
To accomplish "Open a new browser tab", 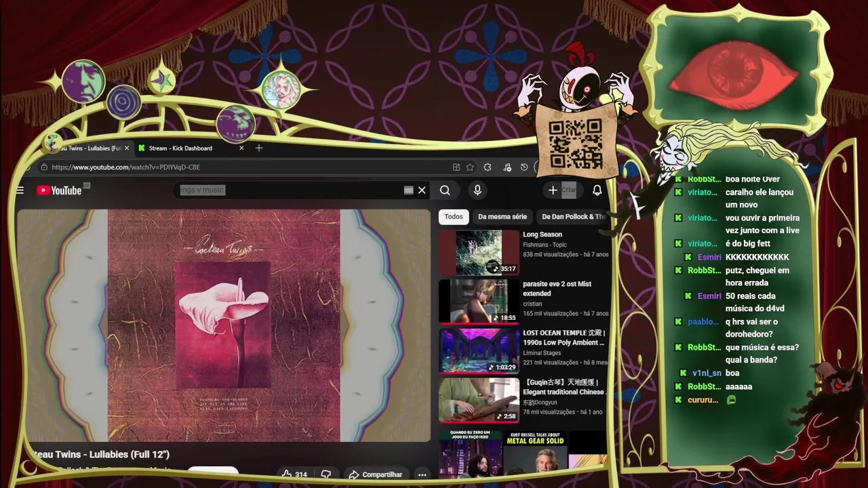I will tap(258, 148).
